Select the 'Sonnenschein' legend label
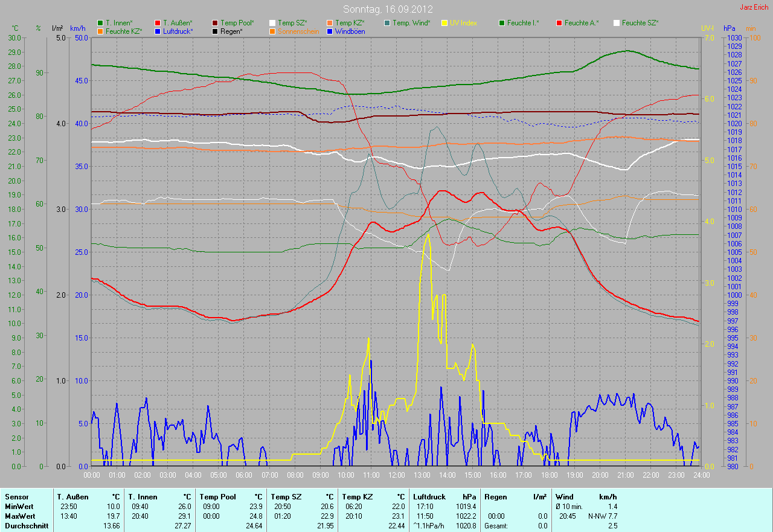Image resolution: width=773 pixels, height=532 pixels. point(298,31)
